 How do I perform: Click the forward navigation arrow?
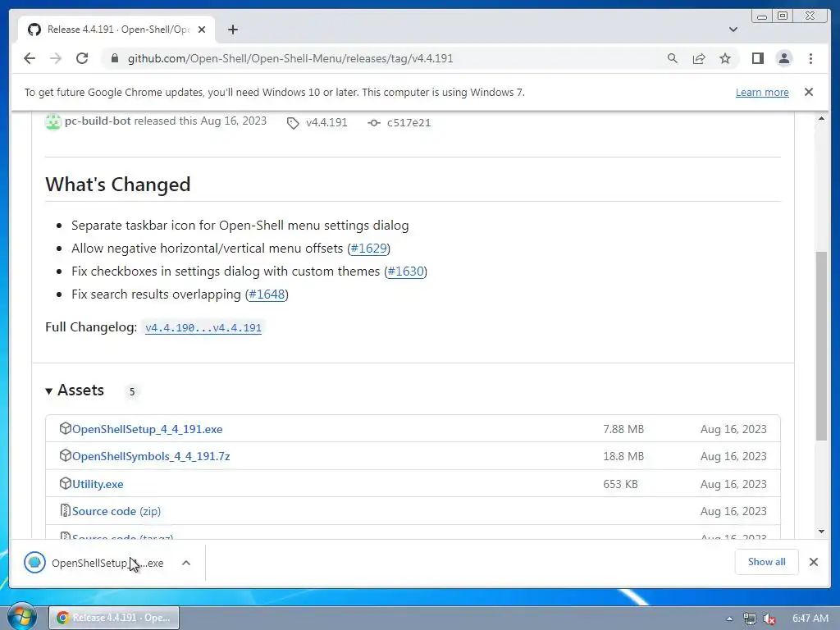point(56,58)
